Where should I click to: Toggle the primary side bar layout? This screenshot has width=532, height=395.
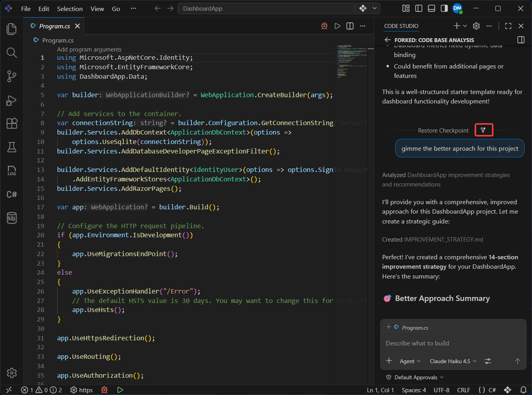coord(419,8)
